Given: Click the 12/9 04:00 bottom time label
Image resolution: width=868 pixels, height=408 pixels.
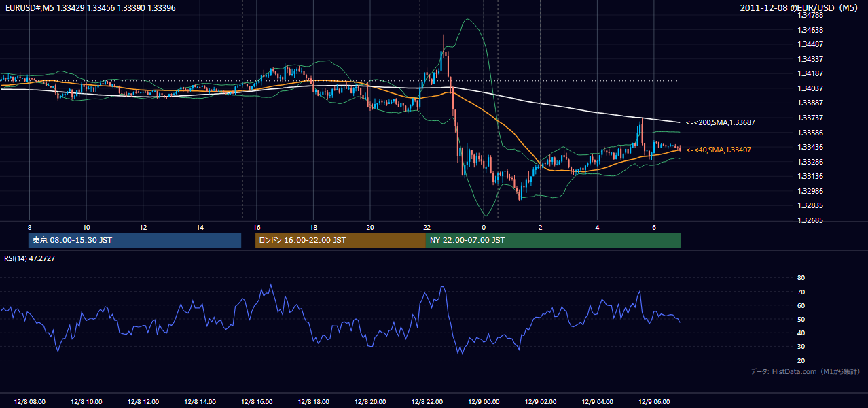Looking at the screenshot, I should [598, 402].
